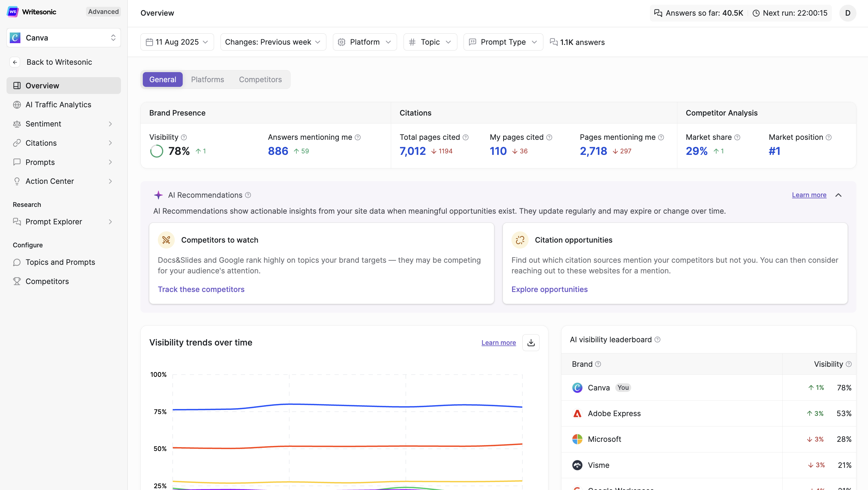Open the Prompt Type filter dropdown
Image resolution: width=868 pixels, height=490 pixels.
tap(503, 42)
